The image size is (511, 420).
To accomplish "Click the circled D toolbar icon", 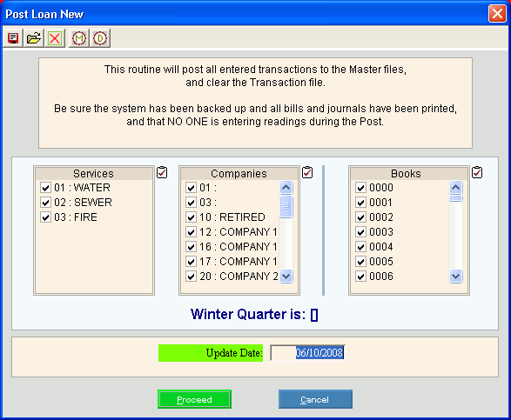I will click(100, 38).
